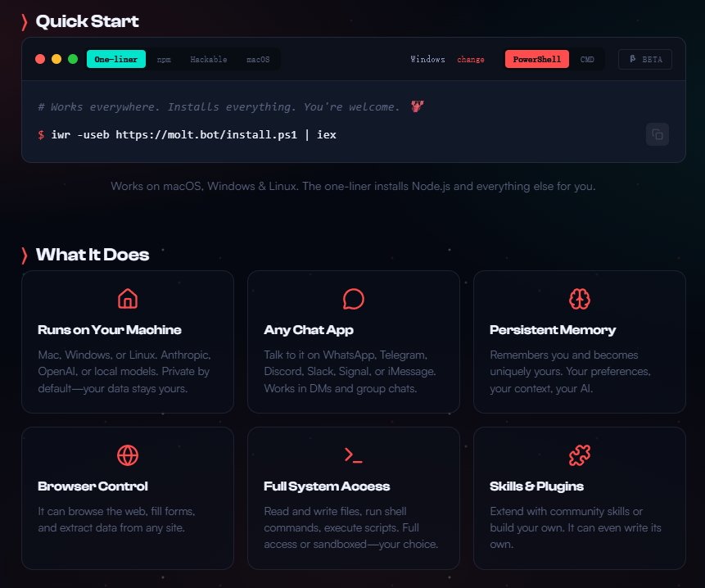Click the red change link beside Windows
Screen dimensions: 705x588
pos(471,59)
